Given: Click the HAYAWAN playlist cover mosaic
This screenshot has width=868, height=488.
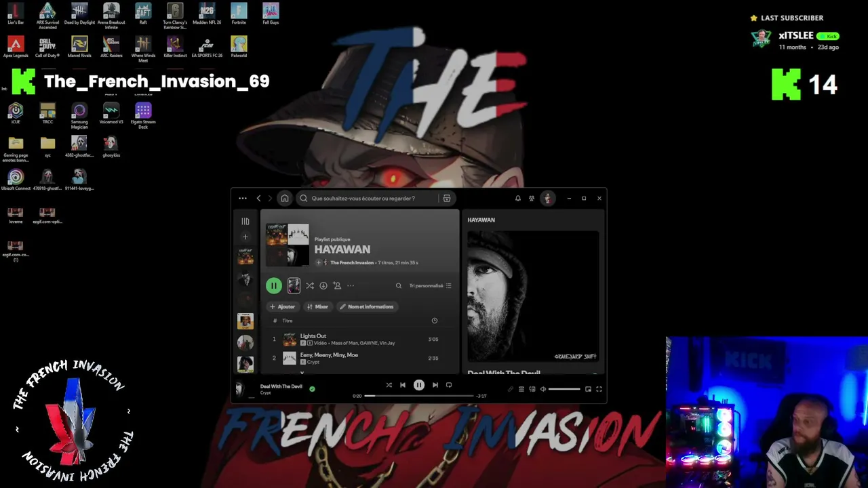Looking at the screenshot, I should [288, 245].
